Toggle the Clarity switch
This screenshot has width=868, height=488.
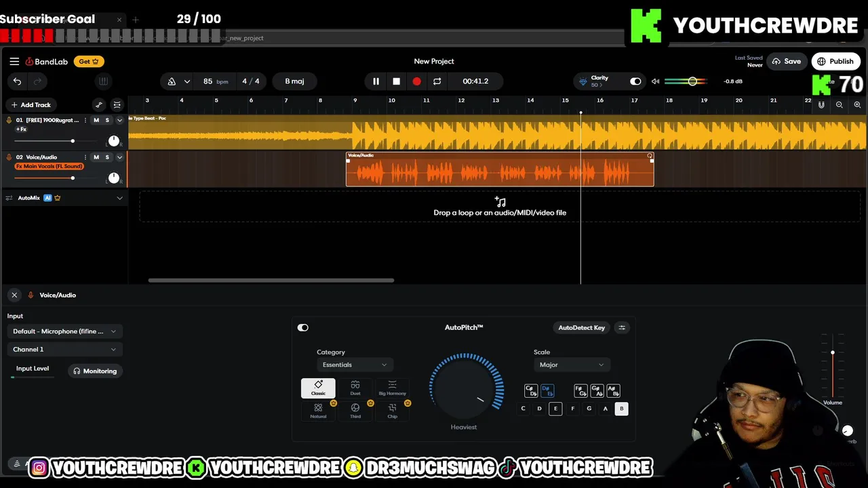click(x=635, y=81)
